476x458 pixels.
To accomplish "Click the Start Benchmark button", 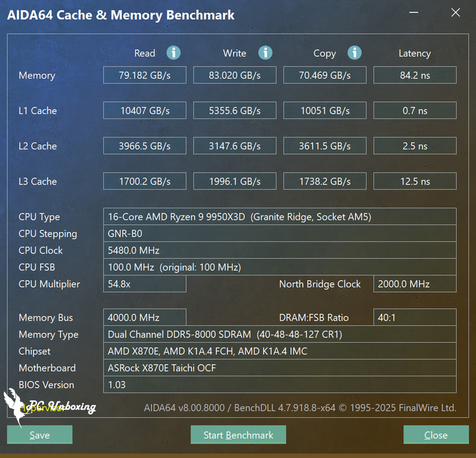I will [238, 435].
